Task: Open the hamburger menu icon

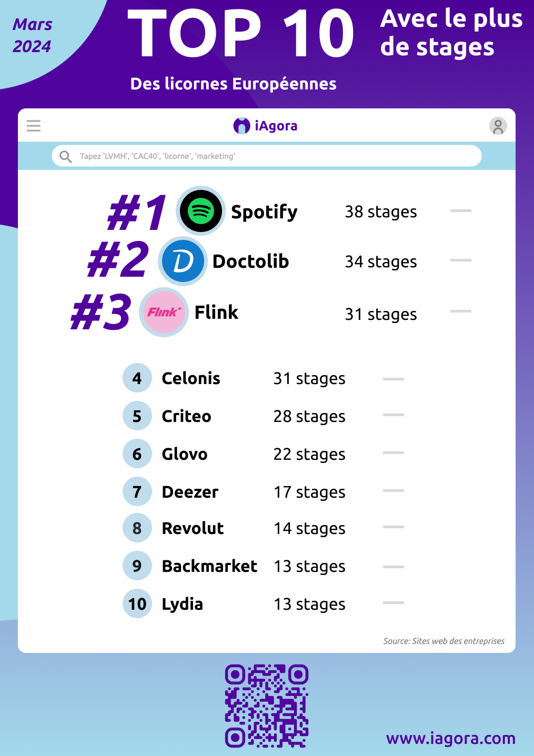Action: coord(34,126)
